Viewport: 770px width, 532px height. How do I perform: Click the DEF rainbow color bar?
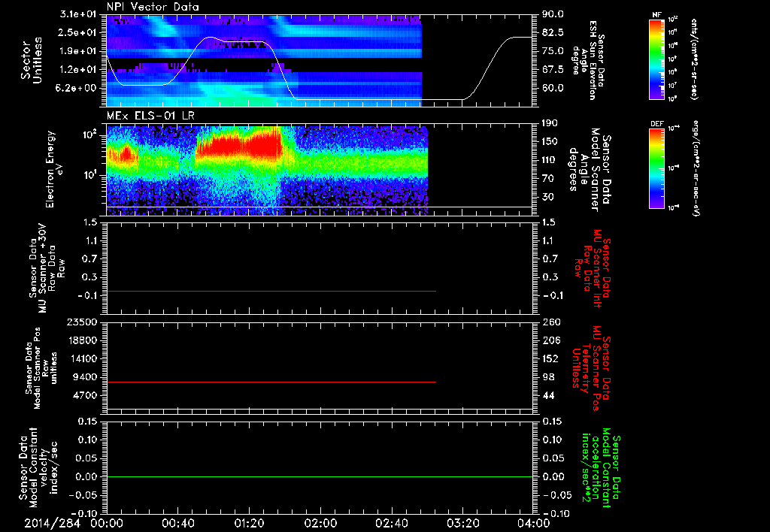(656, 168)
